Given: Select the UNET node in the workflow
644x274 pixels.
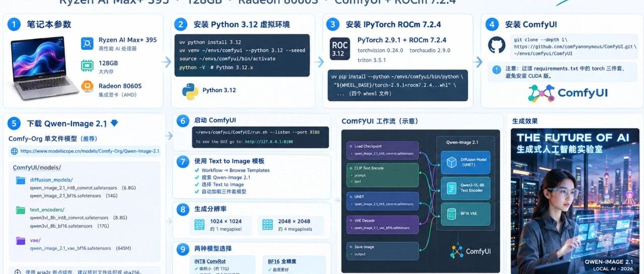Looking at the screenshot, I should pos(382,201).
